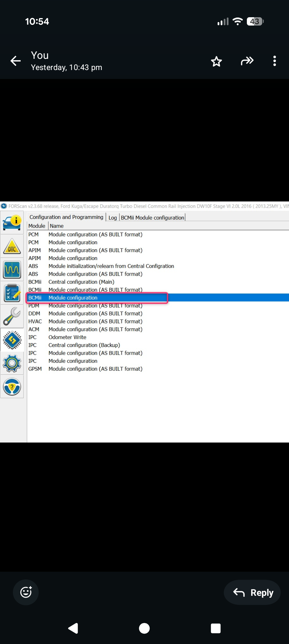Screen dimensions: 289x644
Task: Open the oscilloscope live data icon
Action: coord(12,269)
